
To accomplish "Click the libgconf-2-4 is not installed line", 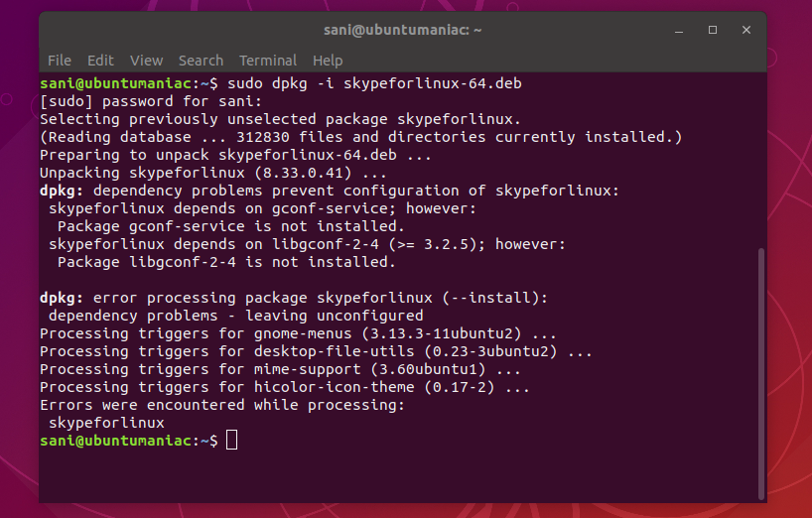I will 226,262.
